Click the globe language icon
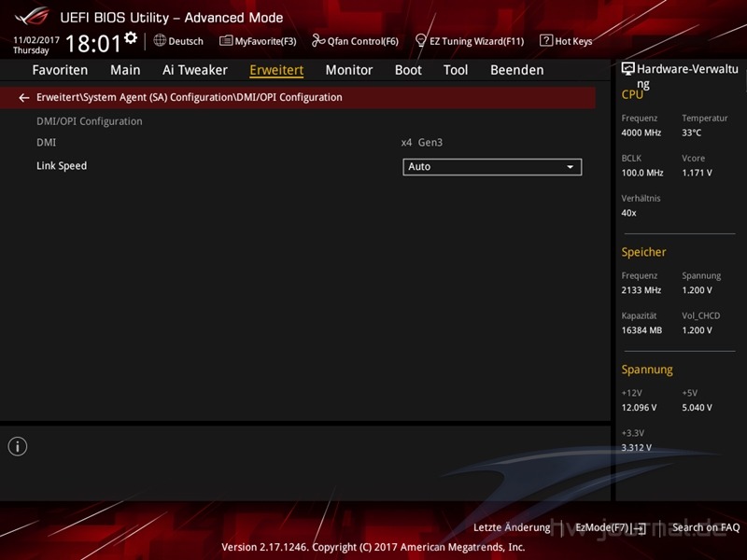The image size is (747, 560). [x=160, y=40]
